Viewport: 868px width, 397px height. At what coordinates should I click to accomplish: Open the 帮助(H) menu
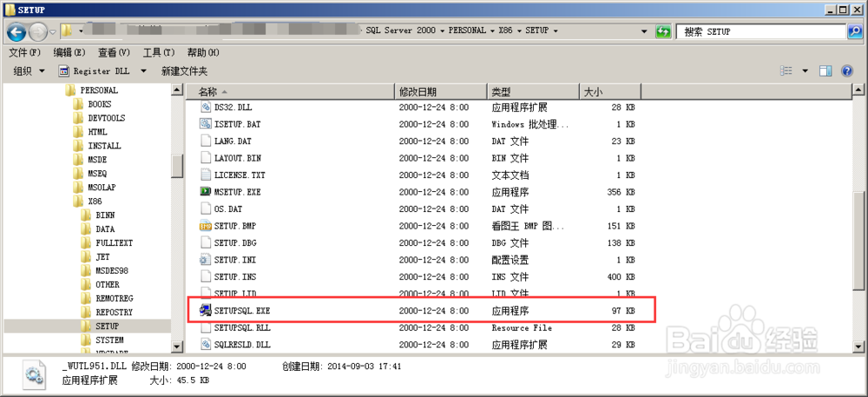[203, 53]
